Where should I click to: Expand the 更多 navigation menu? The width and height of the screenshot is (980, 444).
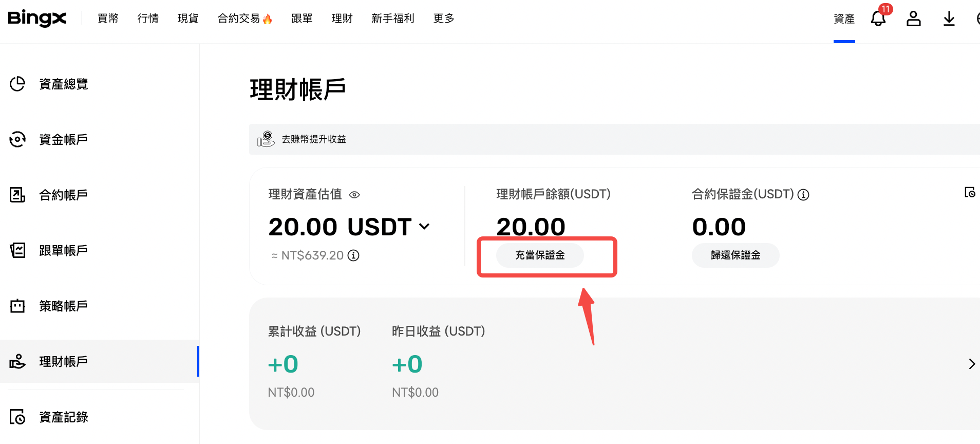443,18
